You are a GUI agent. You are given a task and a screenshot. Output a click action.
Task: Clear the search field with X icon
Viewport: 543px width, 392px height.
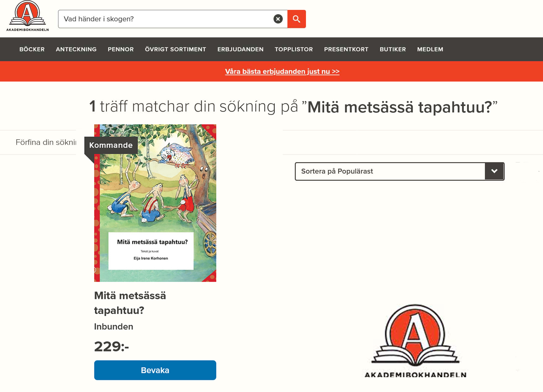pos(278,19)
